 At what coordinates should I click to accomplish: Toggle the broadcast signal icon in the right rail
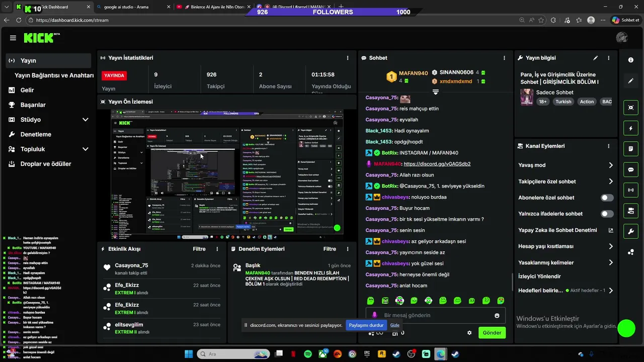pos(631,190)
